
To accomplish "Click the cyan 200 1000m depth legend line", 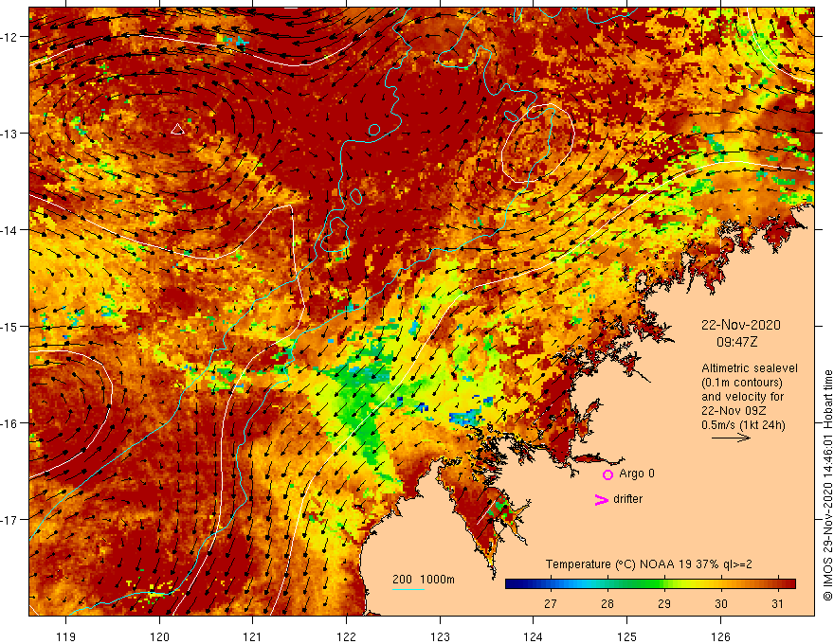I will click(x=408, y=589).
